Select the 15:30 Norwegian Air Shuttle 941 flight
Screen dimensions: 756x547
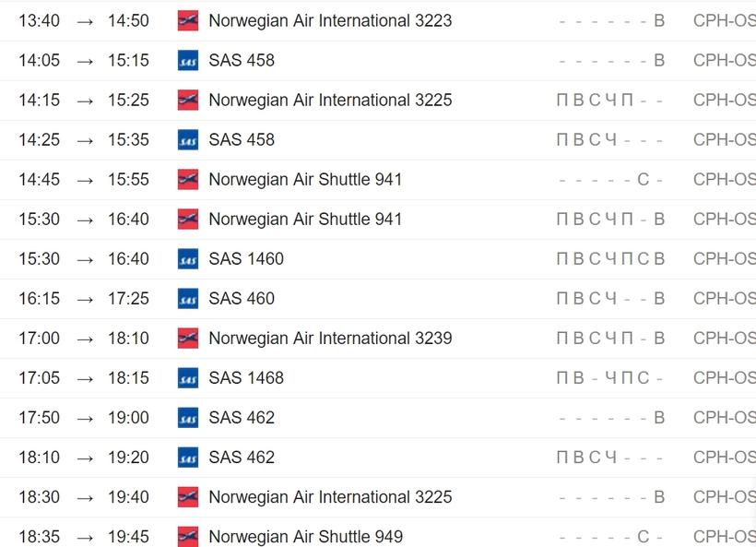coord(305,219)
